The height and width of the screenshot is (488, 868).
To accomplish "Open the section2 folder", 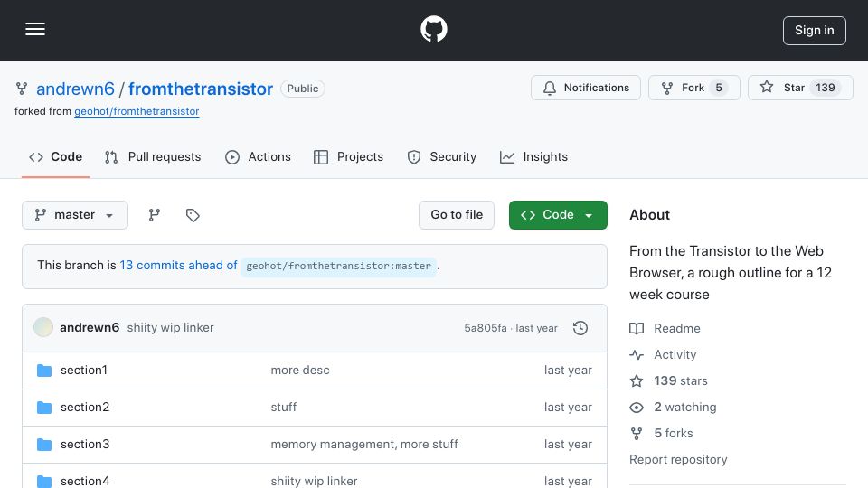I will tap(85, 408).
